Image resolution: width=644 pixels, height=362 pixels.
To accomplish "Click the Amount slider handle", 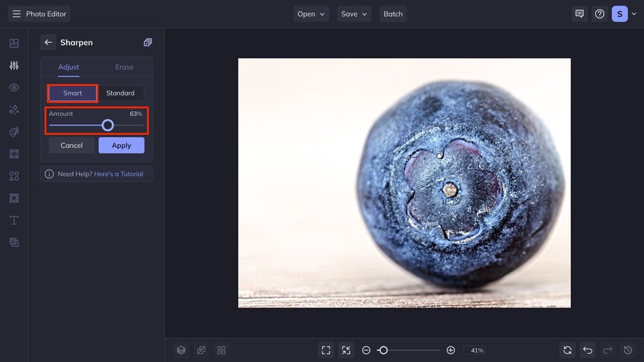I will click(x=108, y=125).
